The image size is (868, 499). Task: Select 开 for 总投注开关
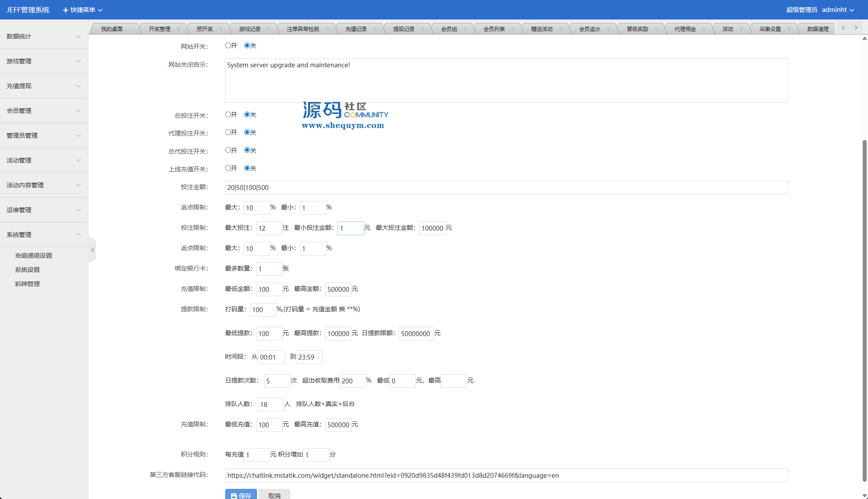click(228, 115)
